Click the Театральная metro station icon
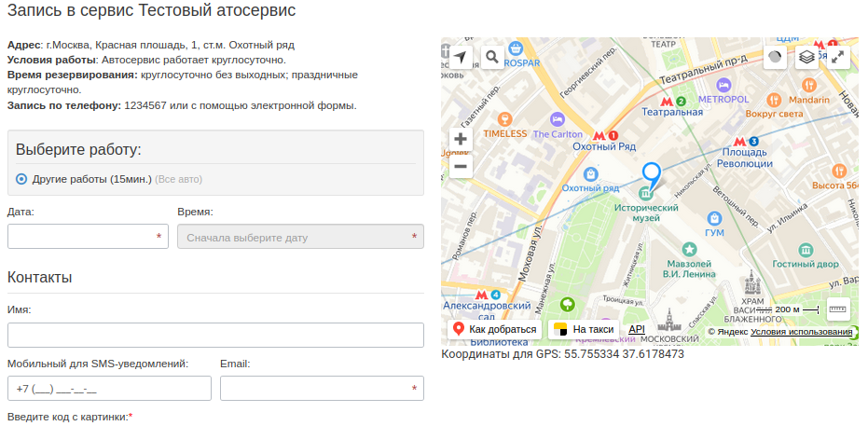This screenshot has width=868, height=426. pyautogui.click(x=667, y=102)
